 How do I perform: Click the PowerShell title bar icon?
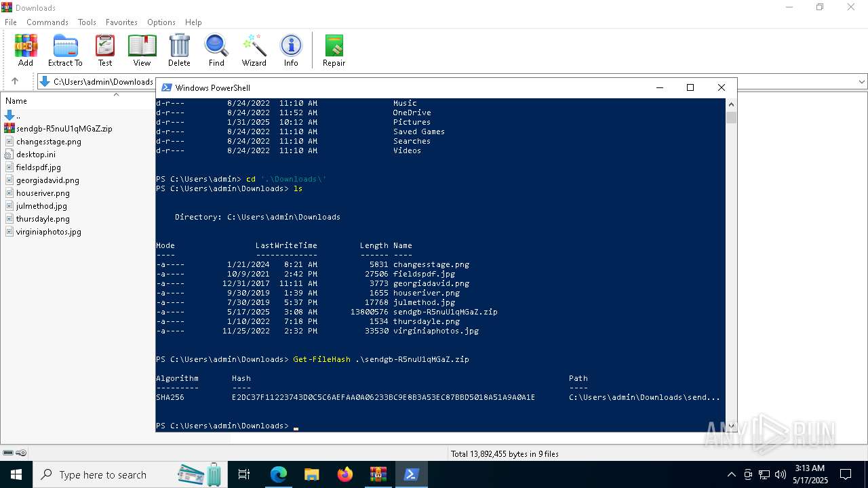167,87
